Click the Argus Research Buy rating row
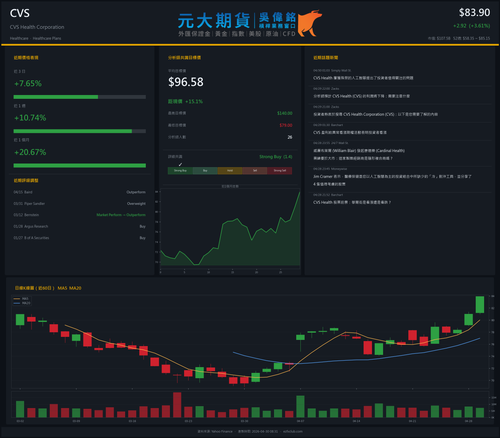This screenshot has height=438, width=500. pos(80,226)
